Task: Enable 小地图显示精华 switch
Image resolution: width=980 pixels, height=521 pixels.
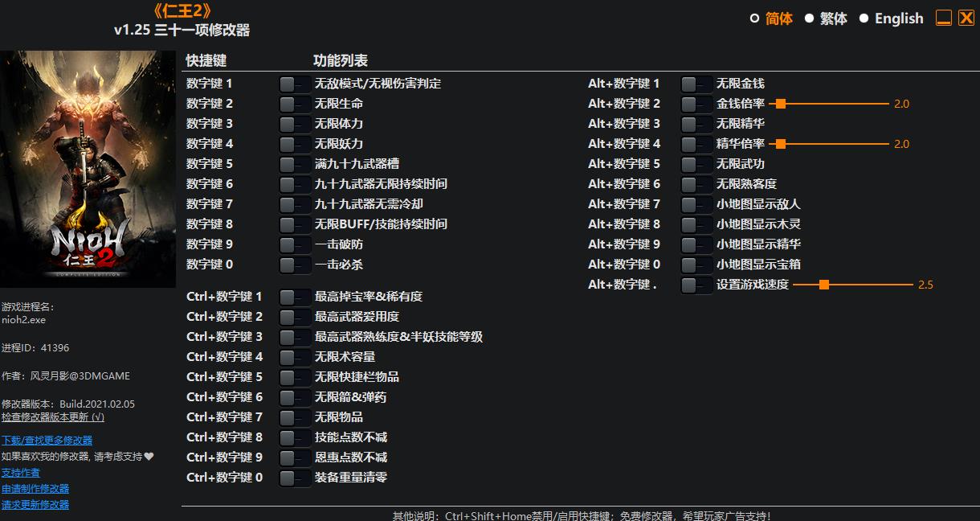Action: (x=696, y=244)
